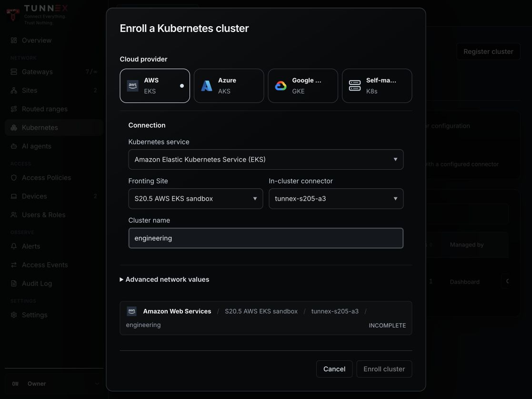532x399 pixels.
Task: Open the Kubernetes service dropdown
Action: [266, 159]
